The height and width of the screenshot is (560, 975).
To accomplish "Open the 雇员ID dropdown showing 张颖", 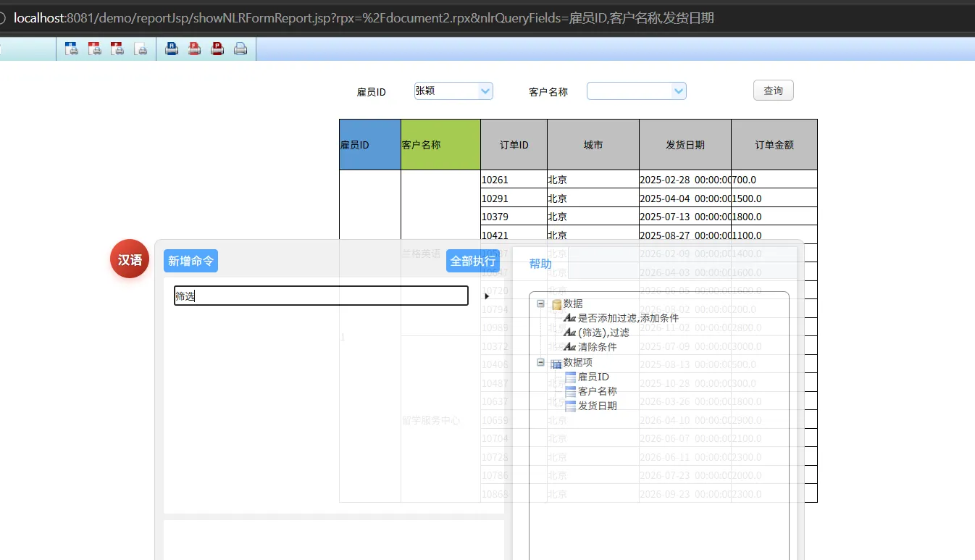I will pyautogui.click(x=453, y=91).
